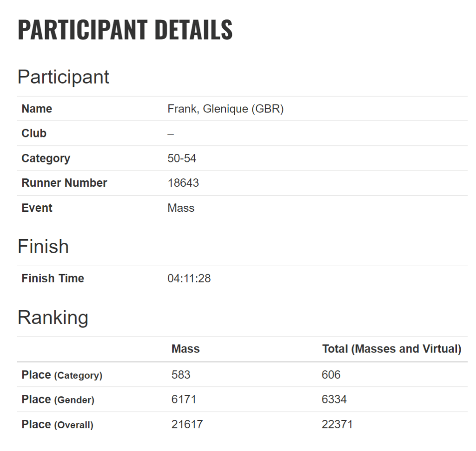Select the Club row label
The image size is (476, 451).
[34, 133]
